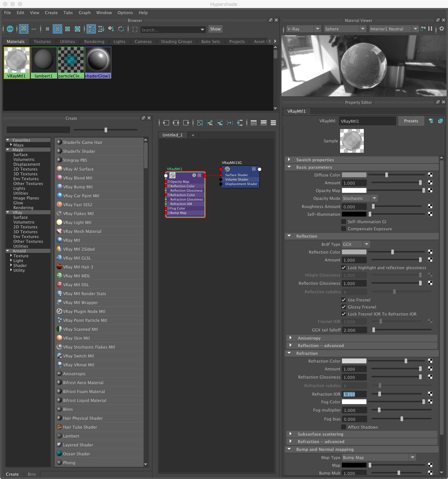Image resolution: width=448 pixels, height=479 pixels.
Task: Click the Refraction IOR value field
Action: pos(355,394)
